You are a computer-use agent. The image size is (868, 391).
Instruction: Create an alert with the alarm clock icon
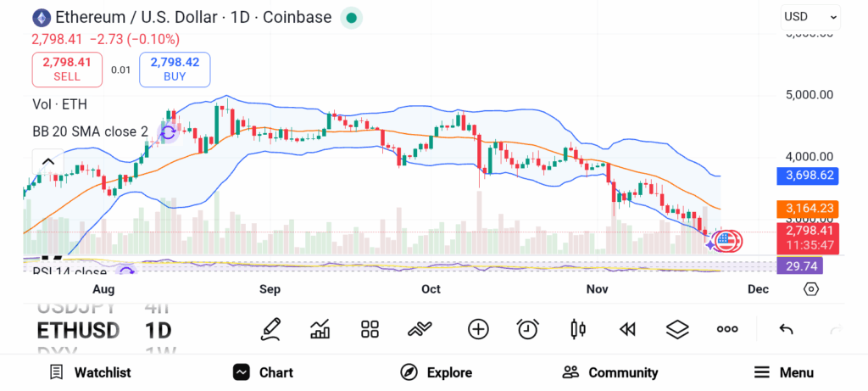pyautogui.click(x=528, y=329)
